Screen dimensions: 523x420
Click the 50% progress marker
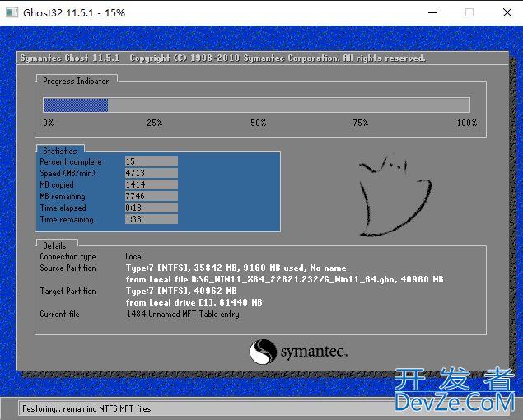[x=259, y=123]
